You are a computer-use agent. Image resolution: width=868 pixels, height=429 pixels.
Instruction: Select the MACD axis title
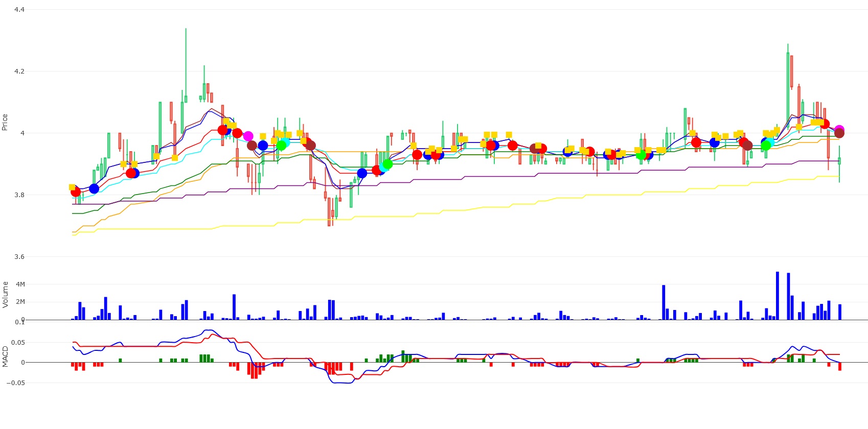click(5, 356)
